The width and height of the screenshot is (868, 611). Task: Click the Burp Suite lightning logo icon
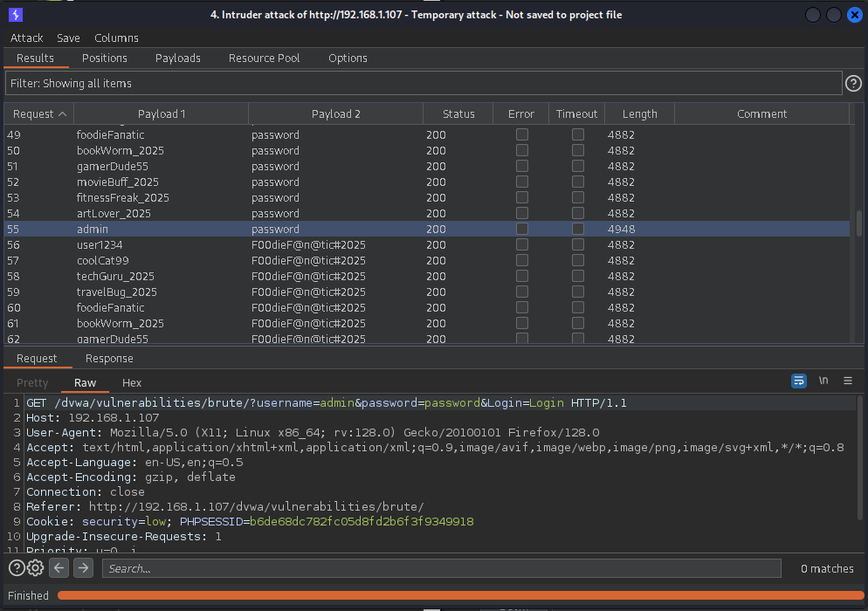point(16,15)
